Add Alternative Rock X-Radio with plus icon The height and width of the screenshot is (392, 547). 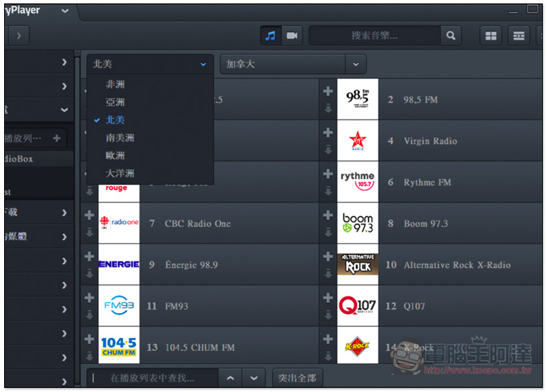tap(328, 257)
